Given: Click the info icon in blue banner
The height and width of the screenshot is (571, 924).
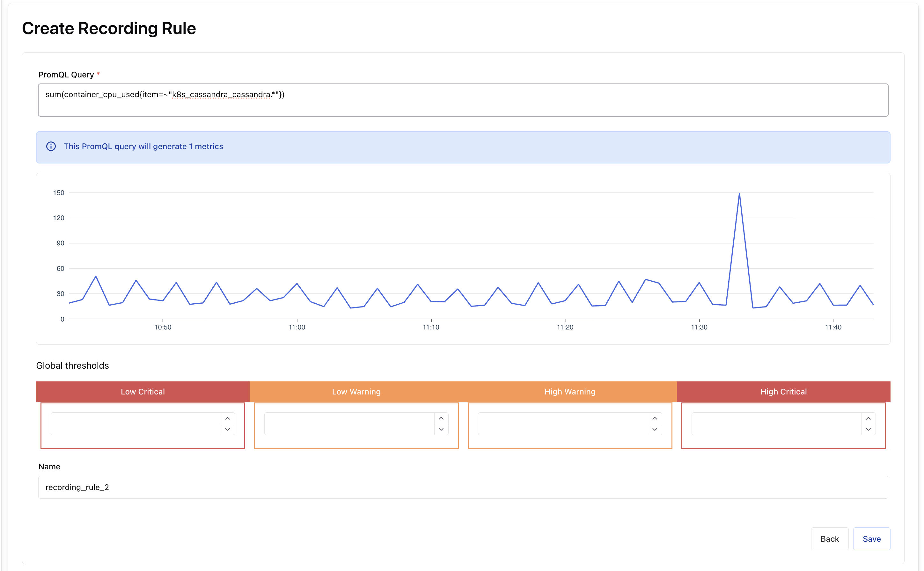Looking at the screenshot, I should click(x=51, y=147).
